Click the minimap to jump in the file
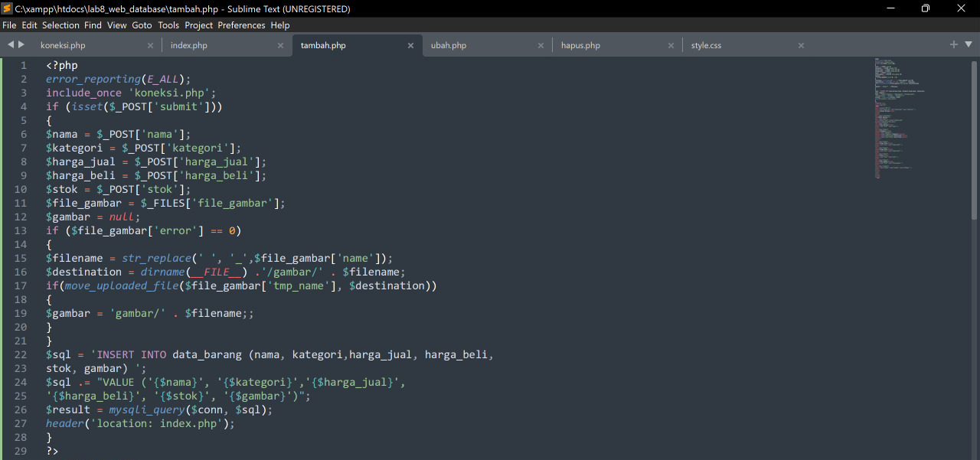 [903, 115]
